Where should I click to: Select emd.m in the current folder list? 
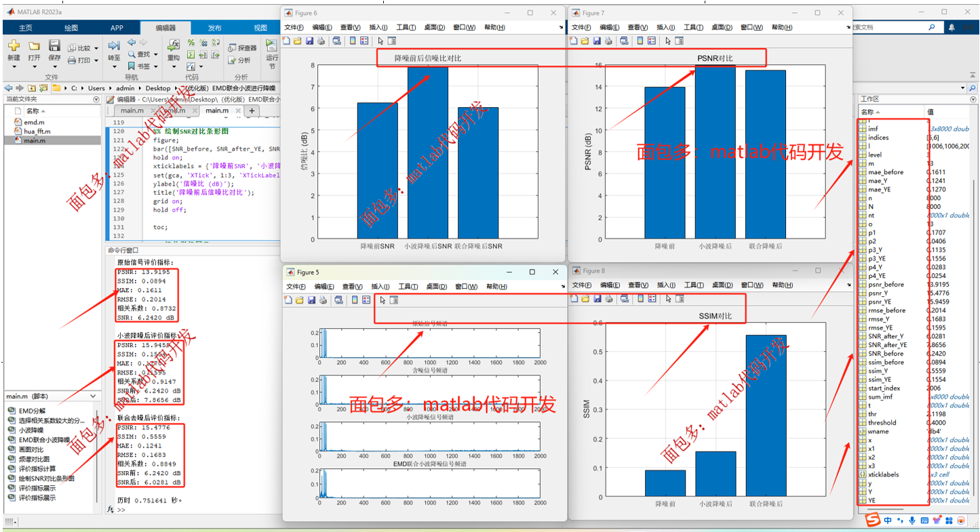point(34,122)
